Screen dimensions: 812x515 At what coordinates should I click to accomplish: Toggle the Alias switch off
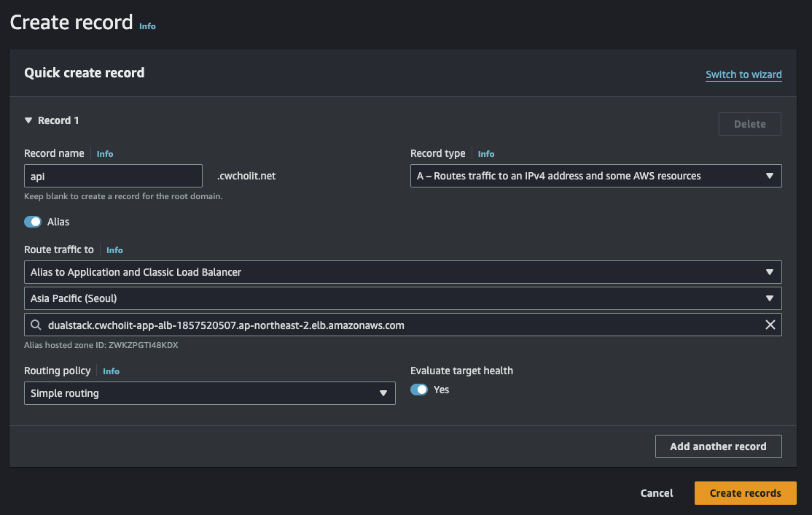(33, 222)
